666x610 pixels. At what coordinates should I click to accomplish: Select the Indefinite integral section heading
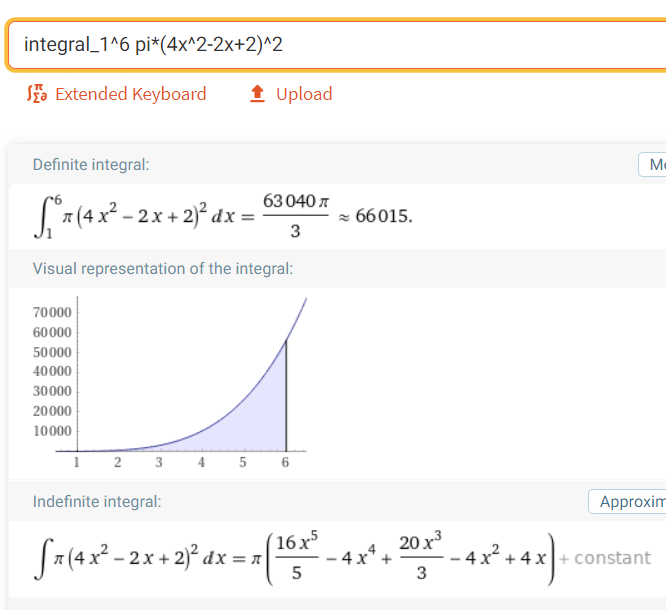97,502
